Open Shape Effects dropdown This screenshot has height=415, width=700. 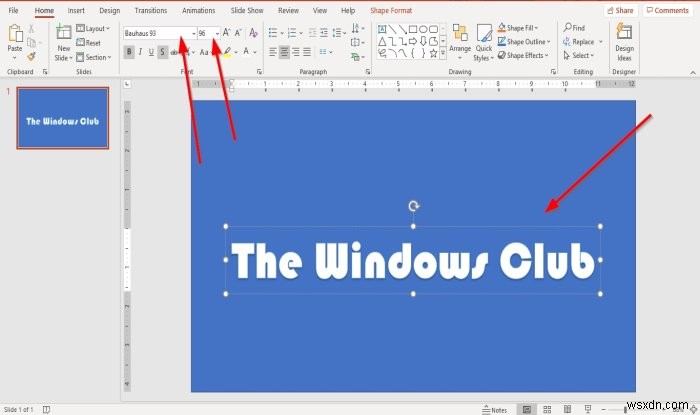(523, 55)
